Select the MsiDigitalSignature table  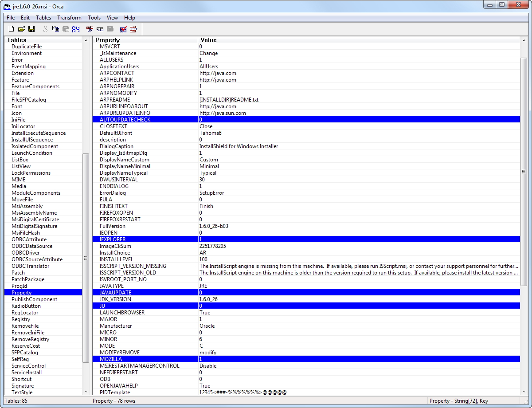(34, 226)
